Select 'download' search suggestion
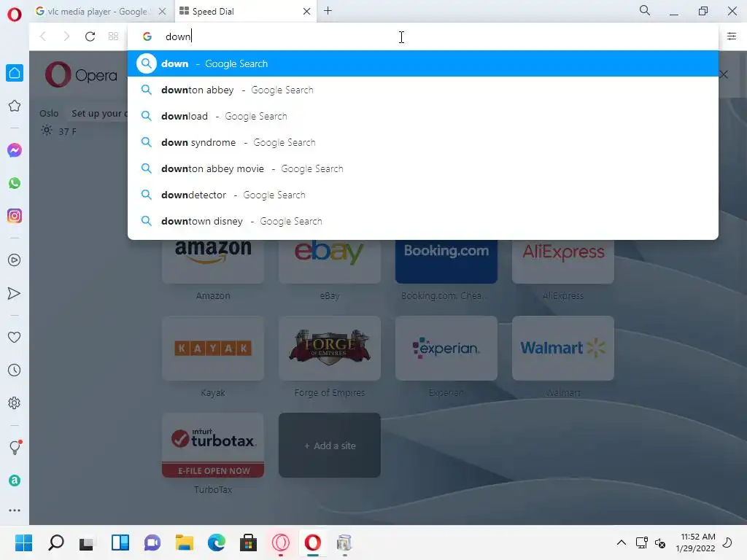The height and width of the screenshot is (560, 747). click(x=423, y=116)
